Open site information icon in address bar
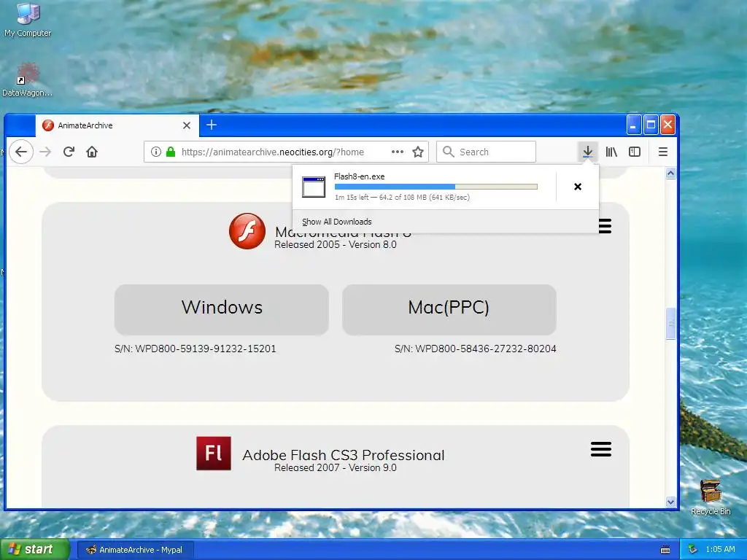The image size is (747, 560). (x=156, y=152)
